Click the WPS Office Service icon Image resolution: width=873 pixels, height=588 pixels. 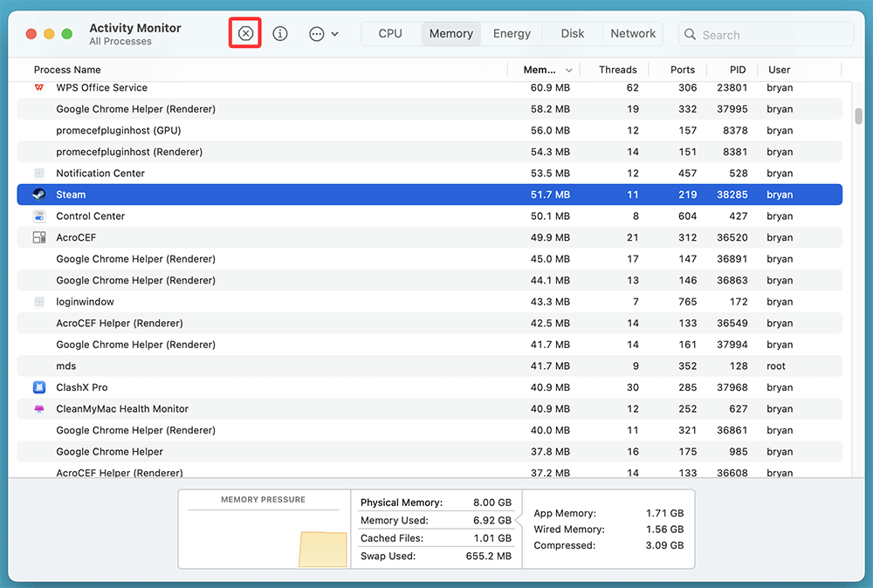(39, 87)
